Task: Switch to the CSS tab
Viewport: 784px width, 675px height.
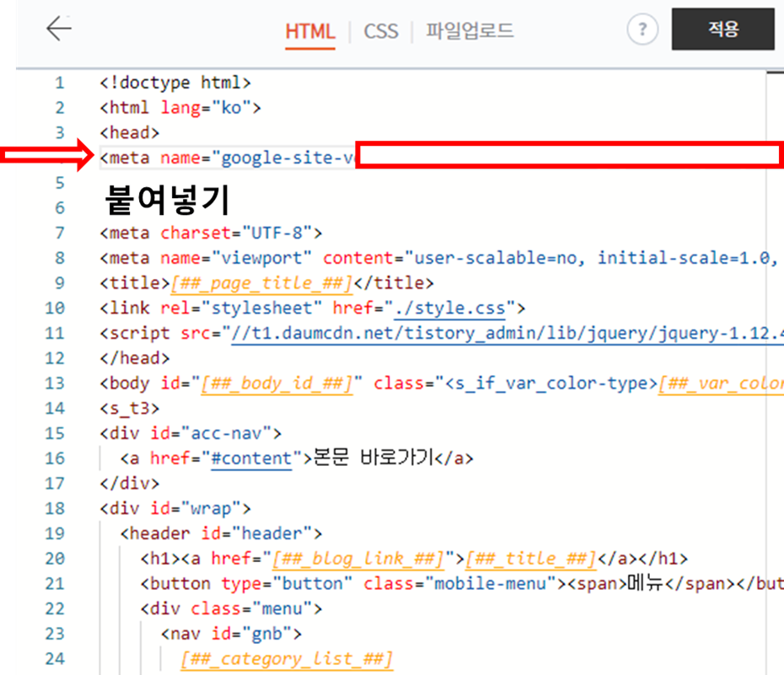Action: (381, 31)
